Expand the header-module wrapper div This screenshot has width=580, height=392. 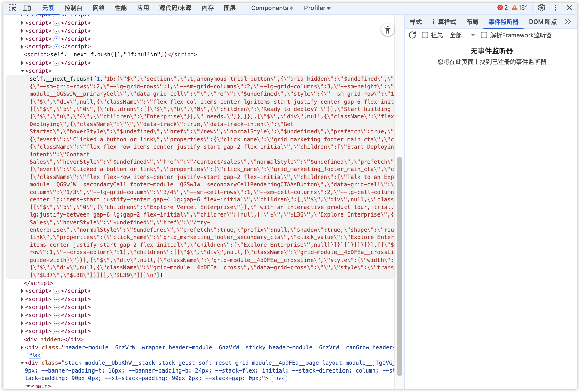22,348
